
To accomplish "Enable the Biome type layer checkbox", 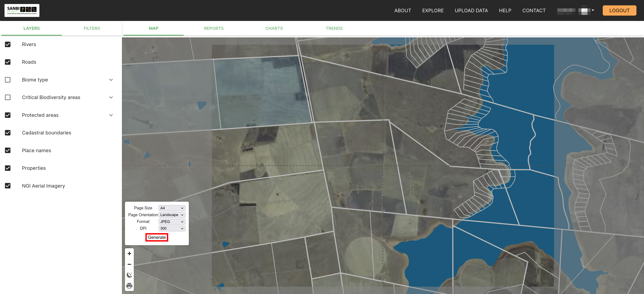I will (x=8, y=80).
